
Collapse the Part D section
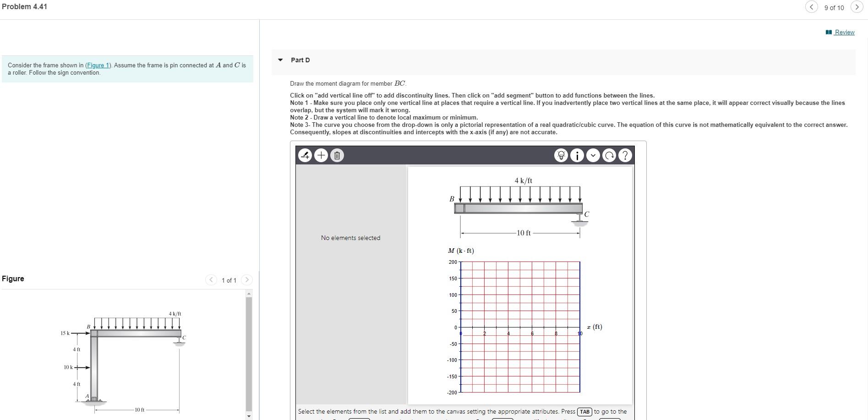pyautogui.click(x=280, y=60)
